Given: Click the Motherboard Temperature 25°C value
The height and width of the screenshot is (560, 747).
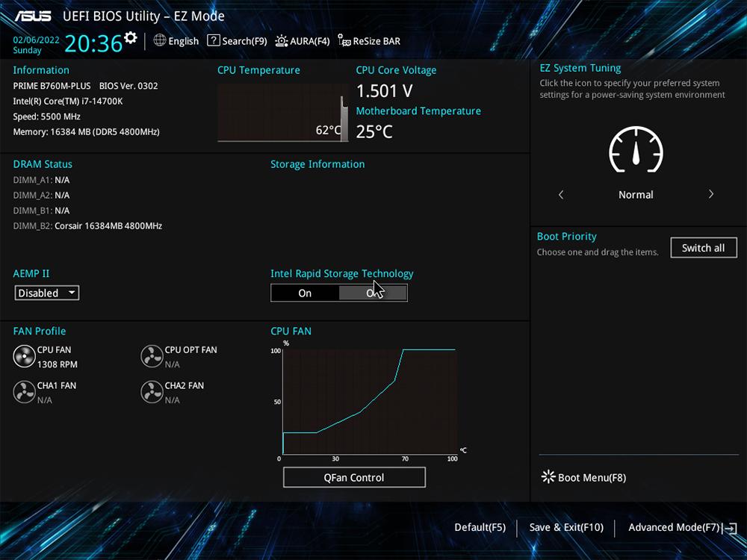Looking at the screenshot, I should pos(374,131).
